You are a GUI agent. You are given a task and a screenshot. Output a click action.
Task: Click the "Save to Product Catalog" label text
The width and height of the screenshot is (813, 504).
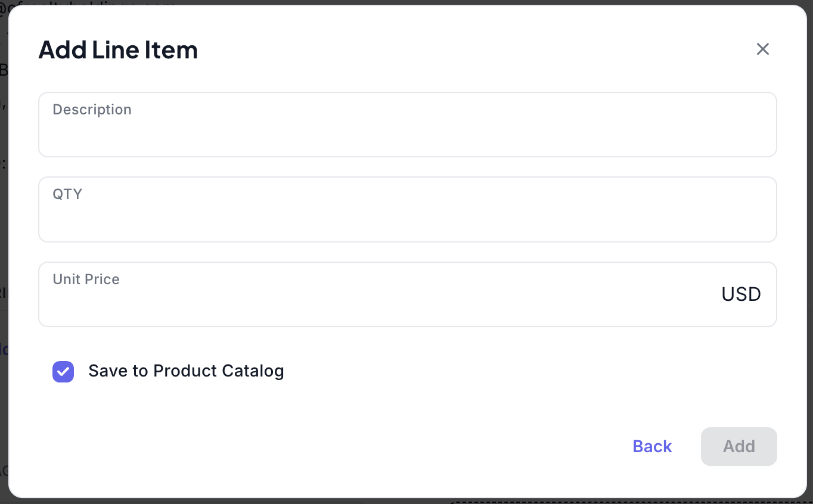click(x=186, y=371)
